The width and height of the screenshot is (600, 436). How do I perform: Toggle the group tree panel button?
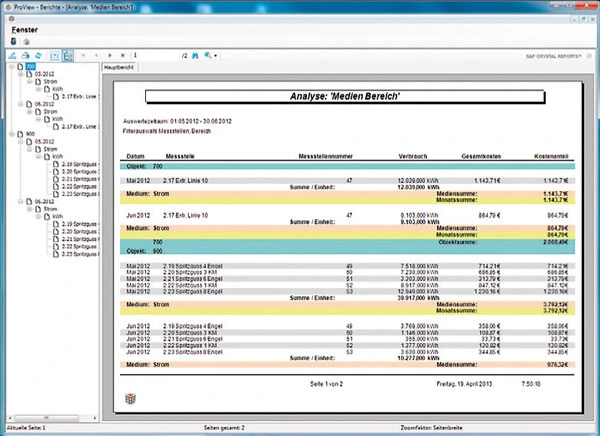click(x=66, y=57)
